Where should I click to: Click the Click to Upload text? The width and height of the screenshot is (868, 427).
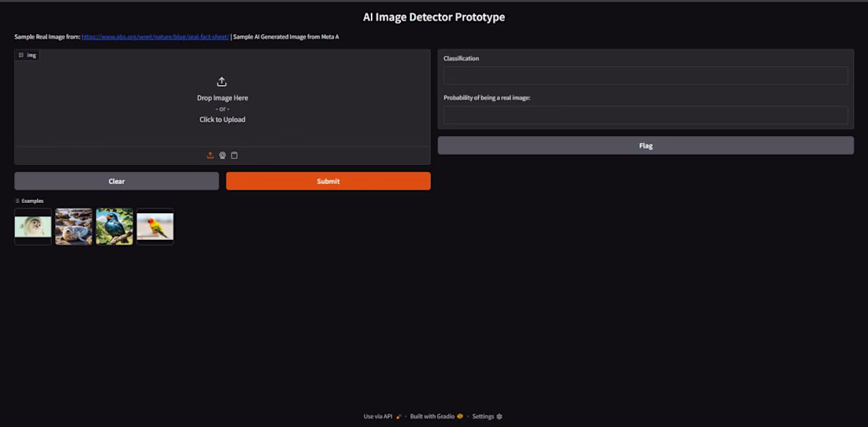(x=223, y=120)
